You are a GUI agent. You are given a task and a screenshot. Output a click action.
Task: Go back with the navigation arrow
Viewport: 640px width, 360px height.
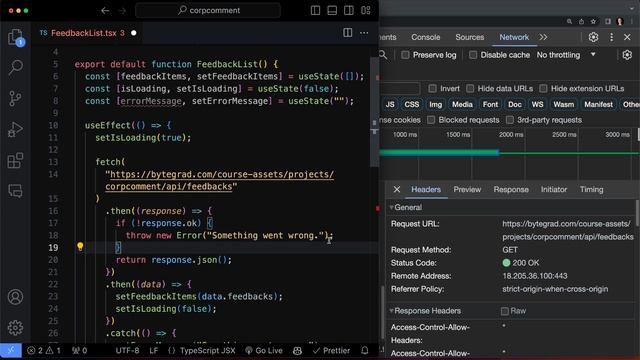coord(105,11)
